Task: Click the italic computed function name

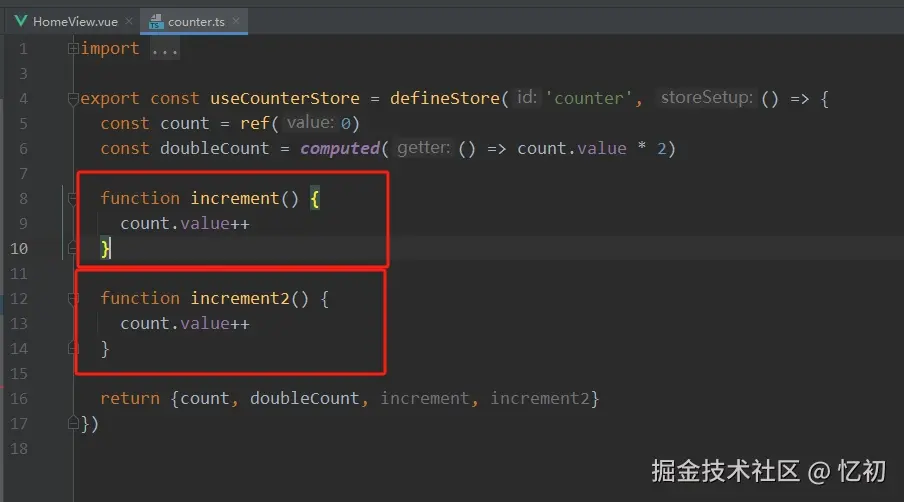Action: click(x=339, y=149)
